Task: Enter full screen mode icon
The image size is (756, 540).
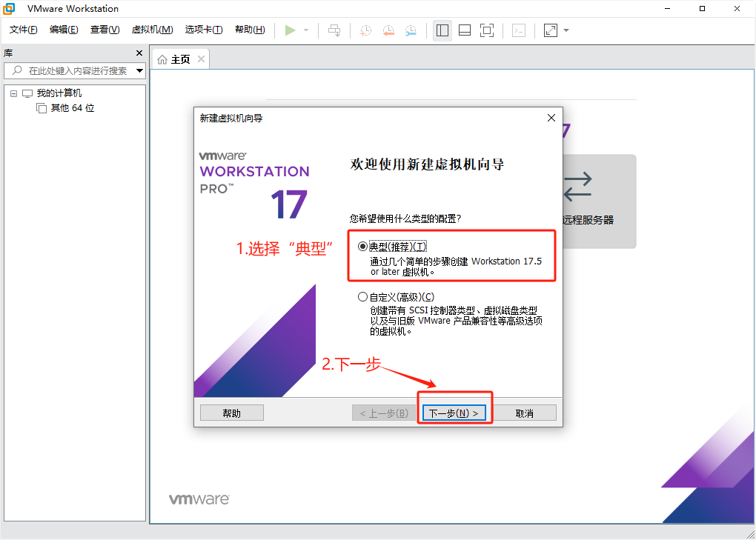Action: click(487, 30)
